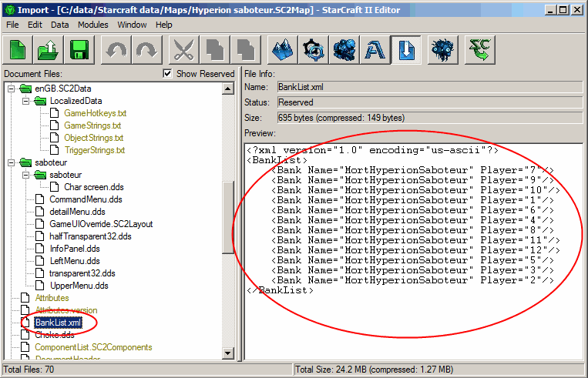Image resolution: width=588 pixels, height=378 pixels.
Task: Toggle the Show Reserved checkbox
Action: coord(167,73)
